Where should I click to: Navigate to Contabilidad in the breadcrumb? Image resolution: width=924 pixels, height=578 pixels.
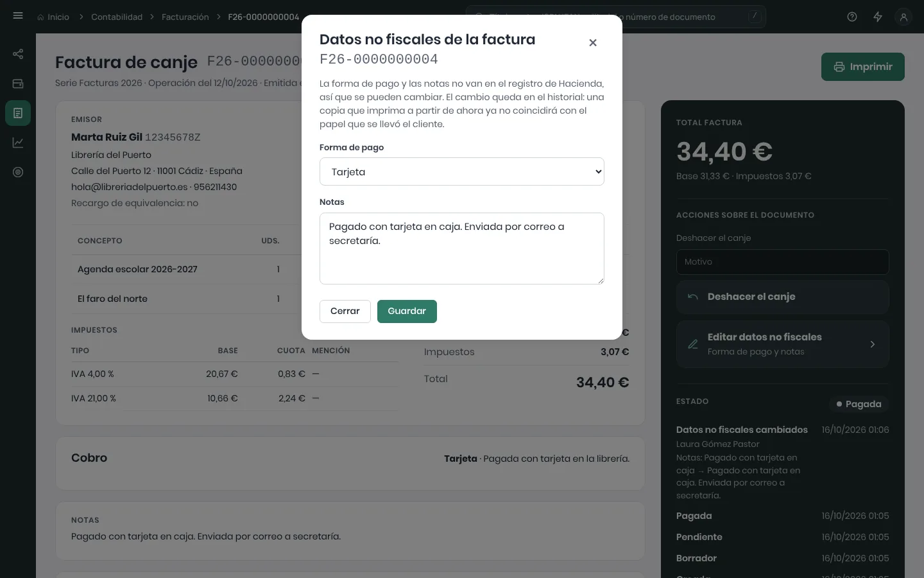coord(117,17)
